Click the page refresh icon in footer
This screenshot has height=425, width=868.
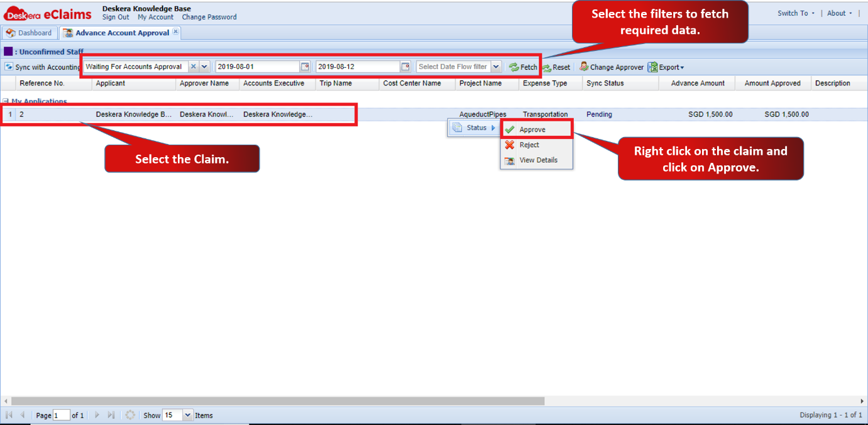click(x=130, y=415)
